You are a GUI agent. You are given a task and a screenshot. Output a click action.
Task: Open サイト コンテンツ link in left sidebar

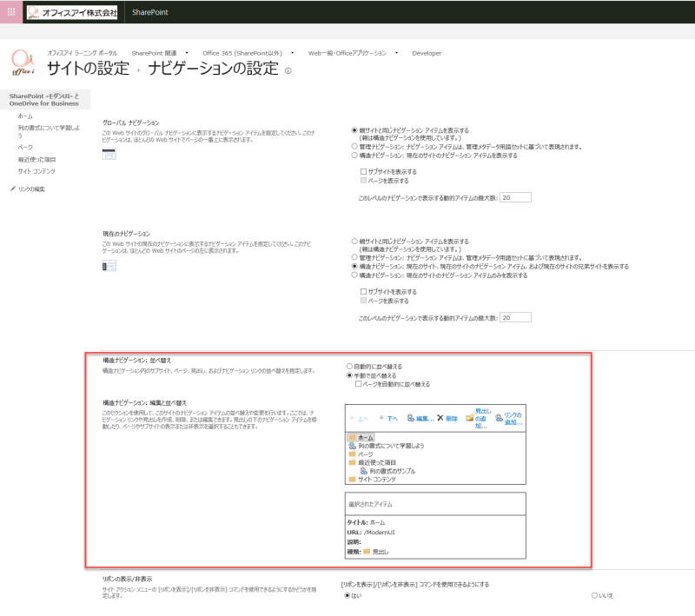click(x=36, y=171)
